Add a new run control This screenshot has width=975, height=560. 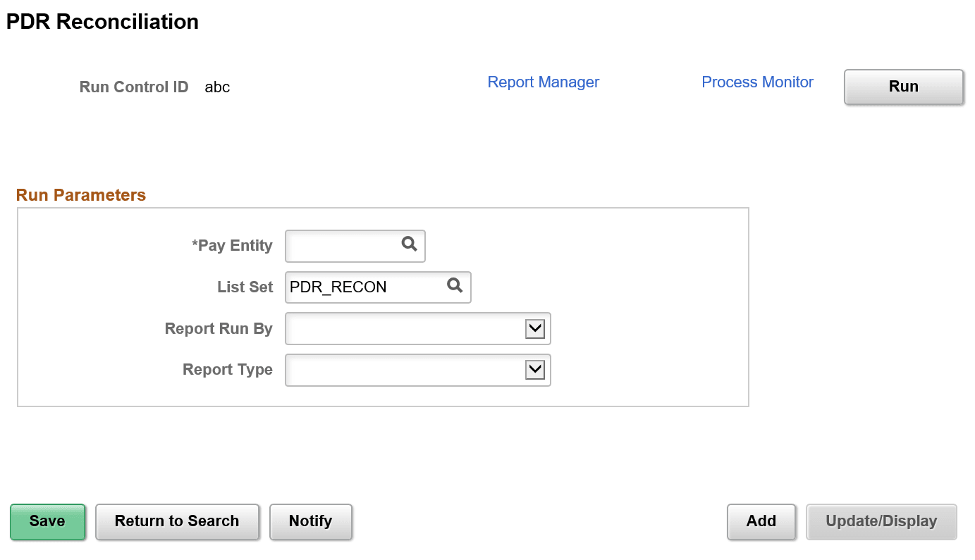point(761,521)
